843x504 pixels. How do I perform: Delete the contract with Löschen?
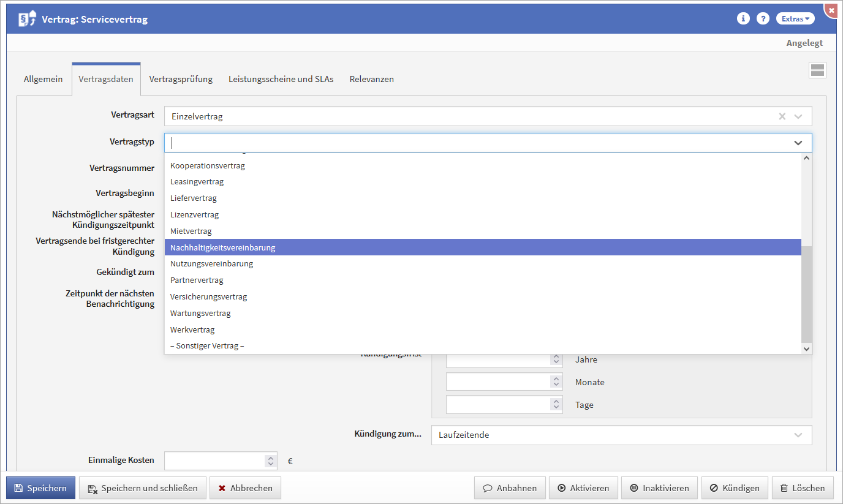pos(803,488)
